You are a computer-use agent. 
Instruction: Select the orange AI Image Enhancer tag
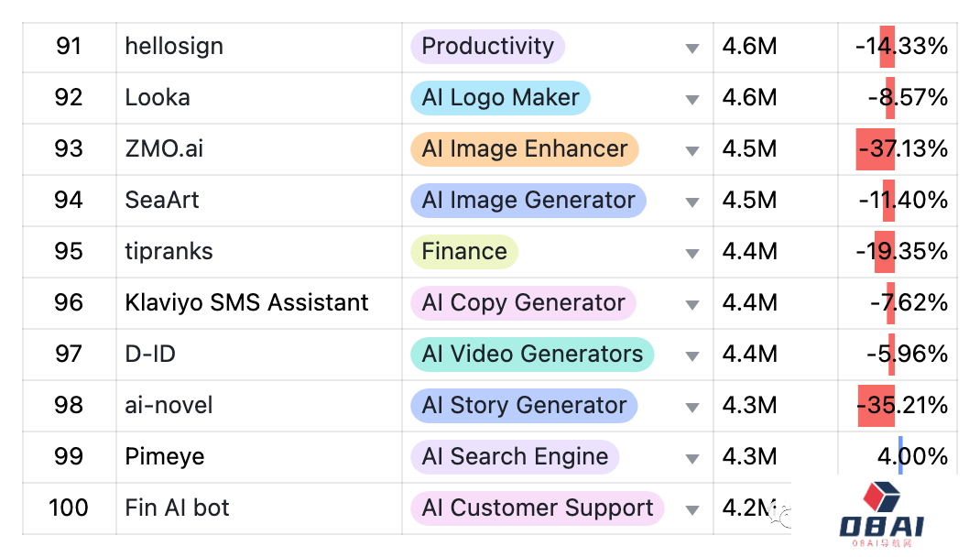(x=524, y=149)
